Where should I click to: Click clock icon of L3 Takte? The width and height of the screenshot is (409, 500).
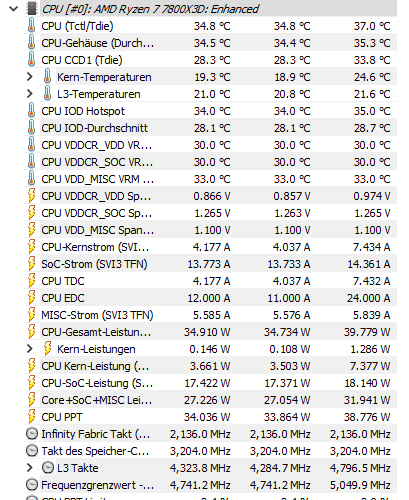pyautogui.click(x=48, y=468)
